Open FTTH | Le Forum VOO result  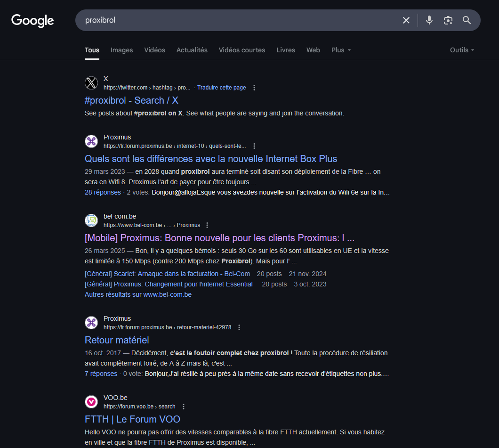click(132, 419)
